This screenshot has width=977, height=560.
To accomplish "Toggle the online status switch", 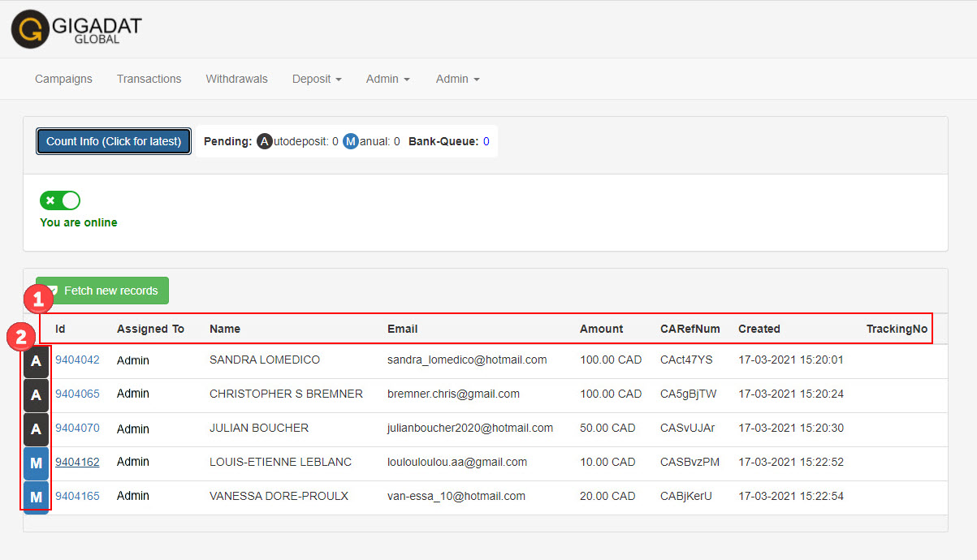I will click(x=60, y=200).
